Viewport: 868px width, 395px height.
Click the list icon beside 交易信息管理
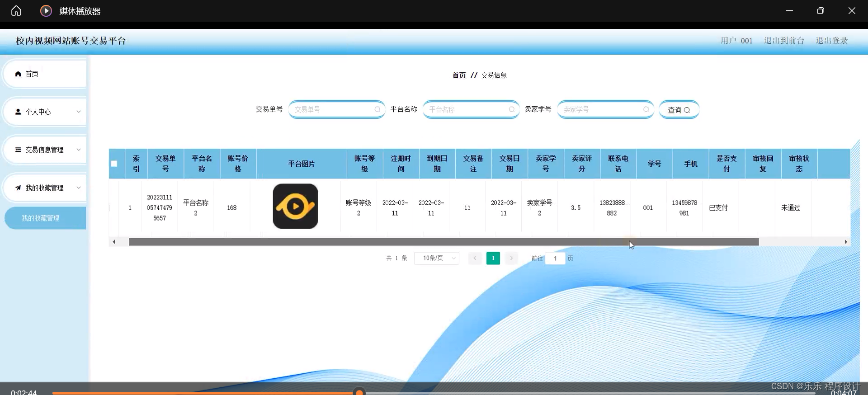coord(18,150)
